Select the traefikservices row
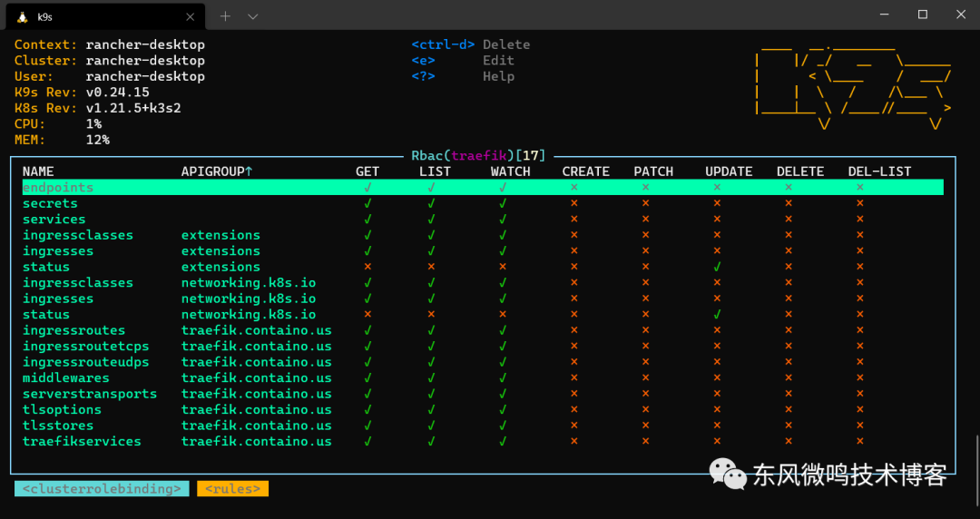Screen dimensions: 980x519 (x=483, y=441)
